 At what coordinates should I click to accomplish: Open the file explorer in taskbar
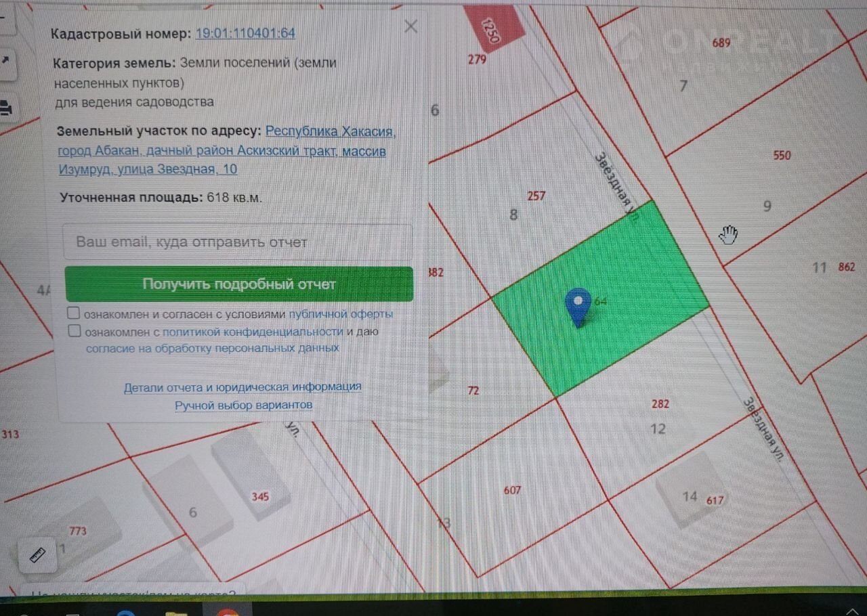point(176,612)
